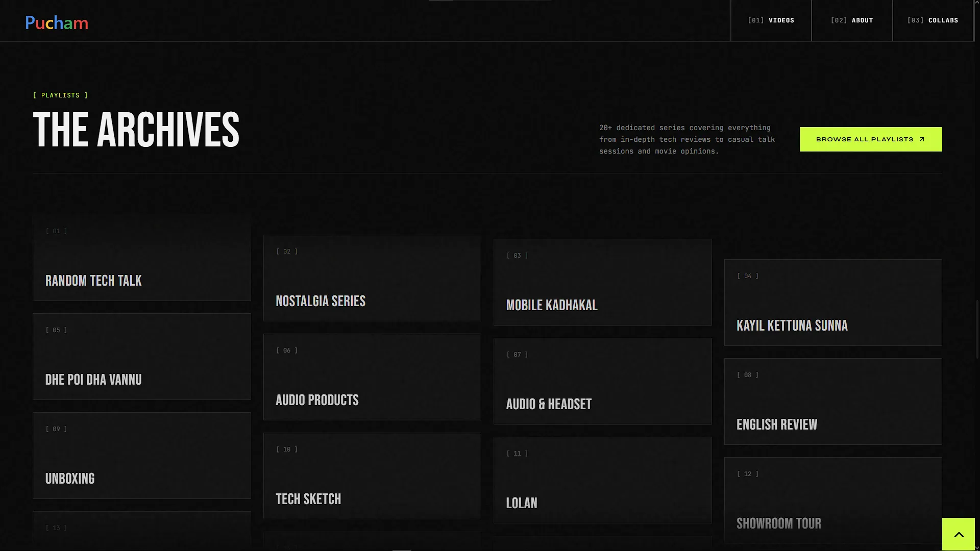Open the Audio Products playlist card

tap(372, 377)
